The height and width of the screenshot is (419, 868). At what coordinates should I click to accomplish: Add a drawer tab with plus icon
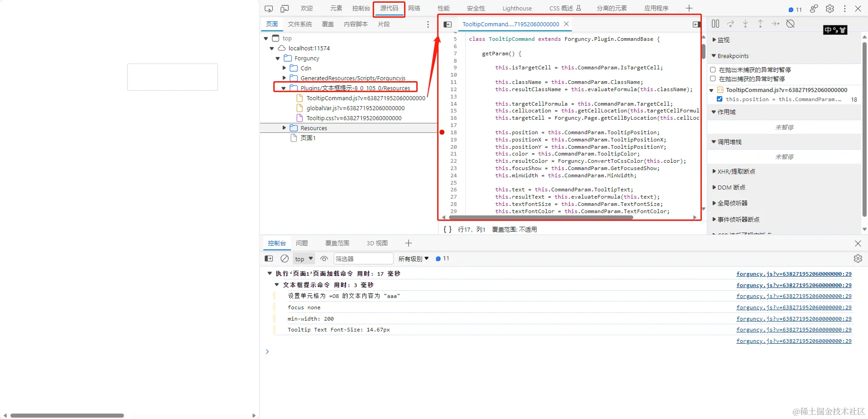408,243
